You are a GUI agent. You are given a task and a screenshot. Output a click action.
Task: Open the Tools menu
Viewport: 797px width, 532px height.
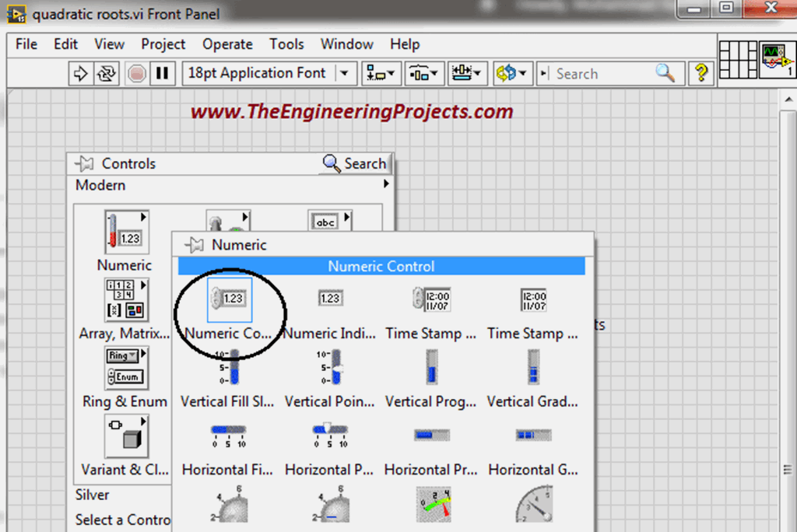coord(286,44)
